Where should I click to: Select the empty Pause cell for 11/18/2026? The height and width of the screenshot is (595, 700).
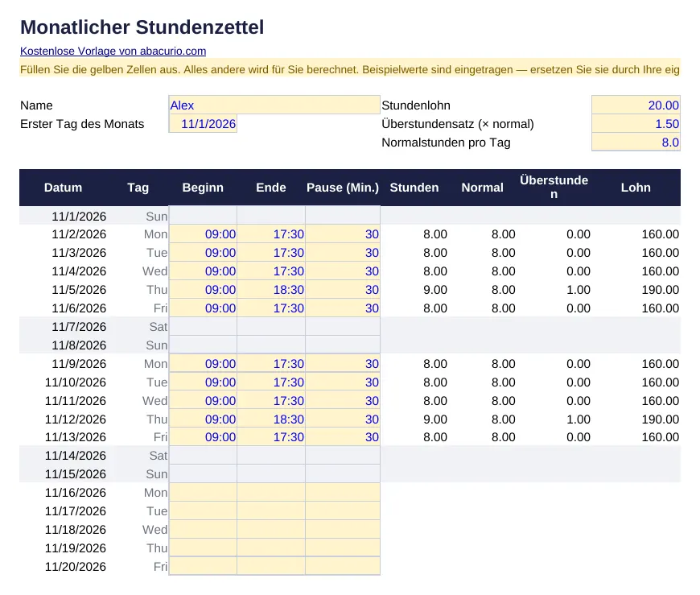(343, 529)
